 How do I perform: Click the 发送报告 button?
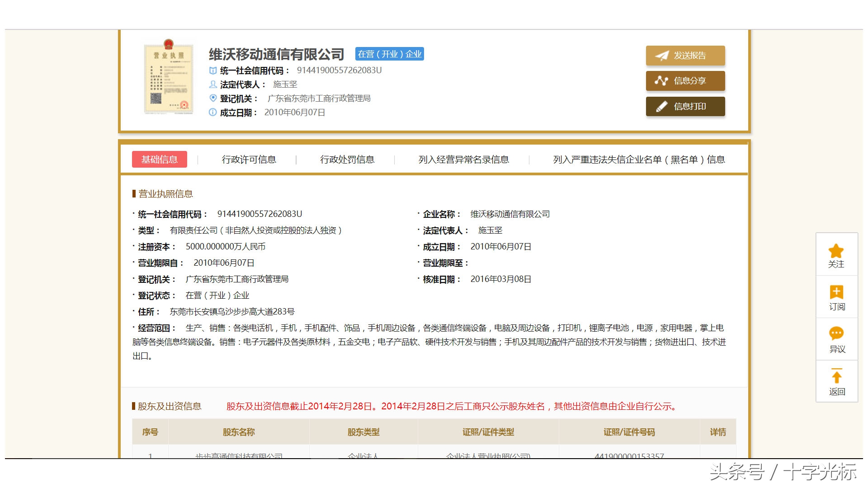click(685, 55)
